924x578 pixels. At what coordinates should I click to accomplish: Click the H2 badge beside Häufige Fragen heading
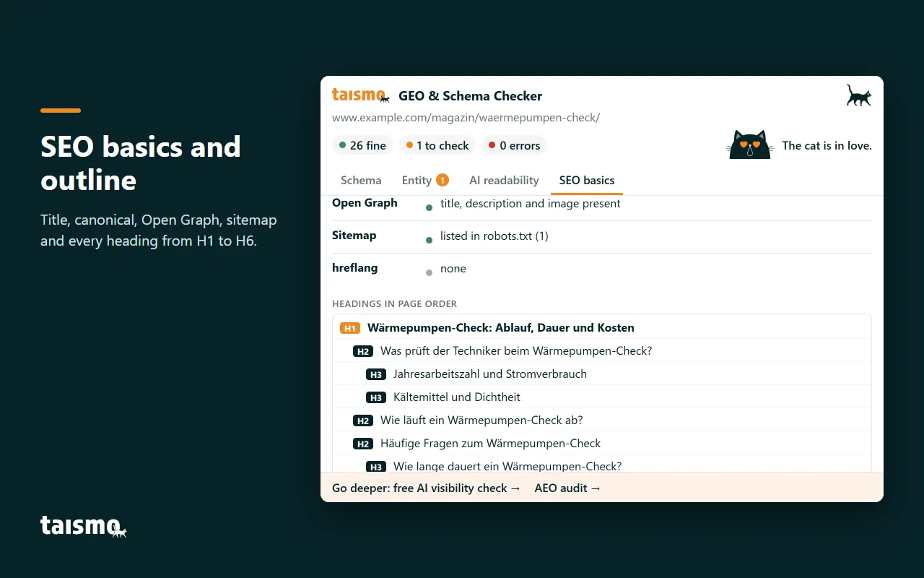(363, 444)
